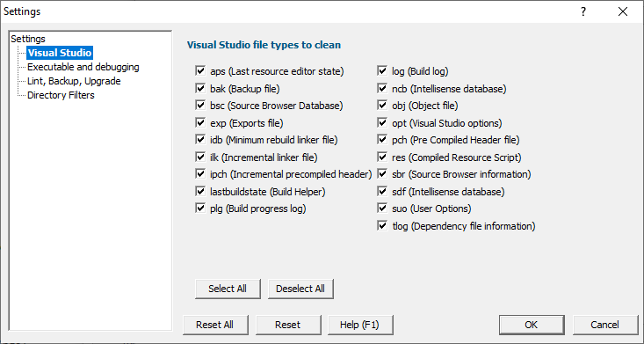Toggle sdf (Intellisense database) checkbox
Image resolution: width=644 pixels, height=344 pixels.
[382, 191]
